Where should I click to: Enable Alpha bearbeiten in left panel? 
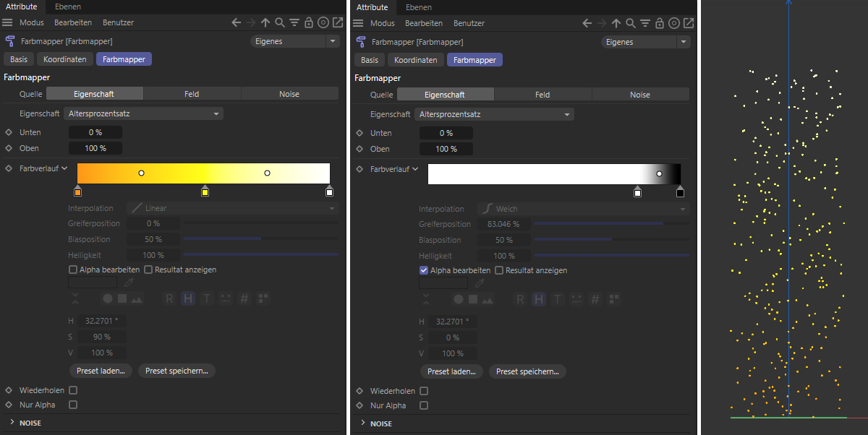pyautogui.click(x=73, y=270)
